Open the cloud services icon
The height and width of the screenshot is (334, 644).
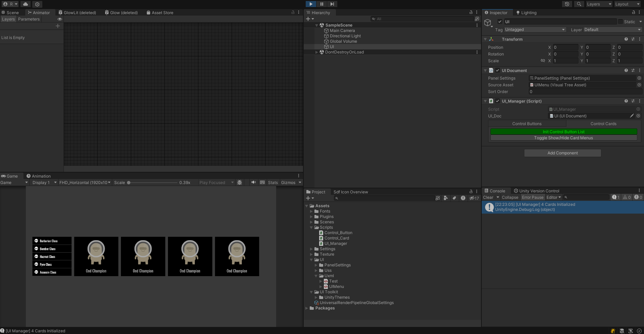(x=26, y=4)
